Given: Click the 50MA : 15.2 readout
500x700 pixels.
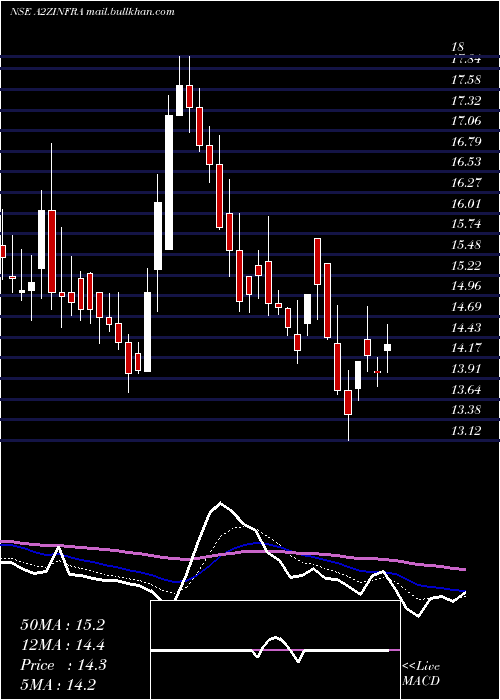Looking at the screenshot, I should pos(62,625).
